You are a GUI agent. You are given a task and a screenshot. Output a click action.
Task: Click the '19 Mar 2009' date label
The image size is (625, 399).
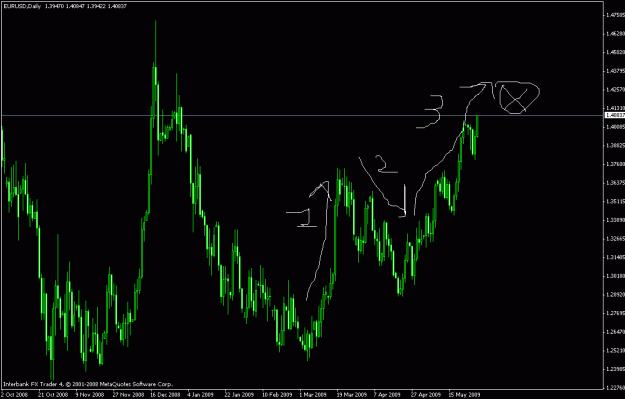pyautogui.click(x=352, y=395)
